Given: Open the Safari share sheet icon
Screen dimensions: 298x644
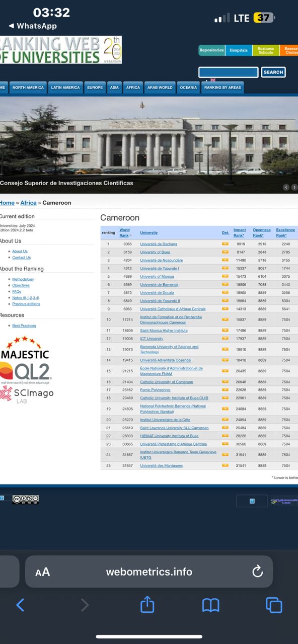Looking at the screenshot, I should coord(147,604).
